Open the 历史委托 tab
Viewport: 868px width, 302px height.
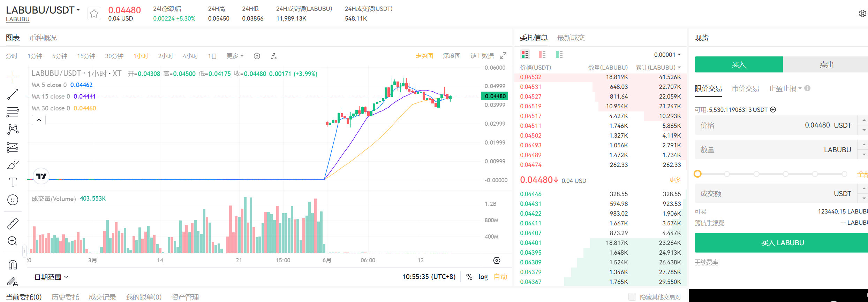point(65,297)
